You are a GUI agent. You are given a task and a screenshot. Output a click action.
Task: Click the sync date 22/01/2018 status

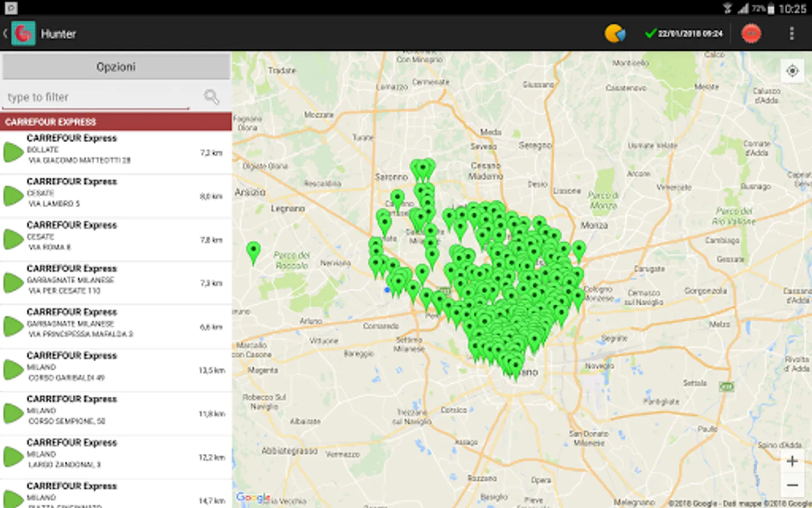[x=683, y=33]
